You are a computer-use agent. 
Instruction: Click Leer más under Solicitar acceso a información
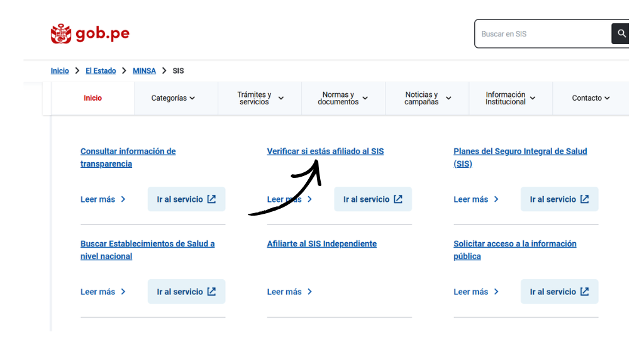click(x=476, y=292)
